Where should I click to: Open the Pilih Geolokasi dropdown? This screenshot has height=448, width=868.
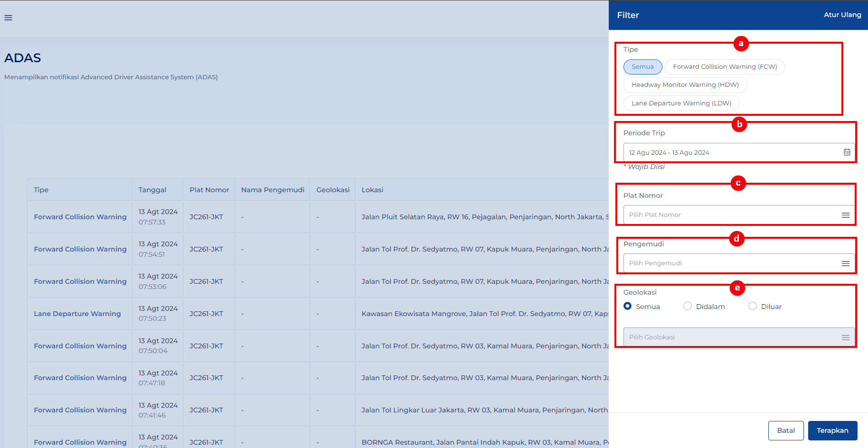[739, 337]
